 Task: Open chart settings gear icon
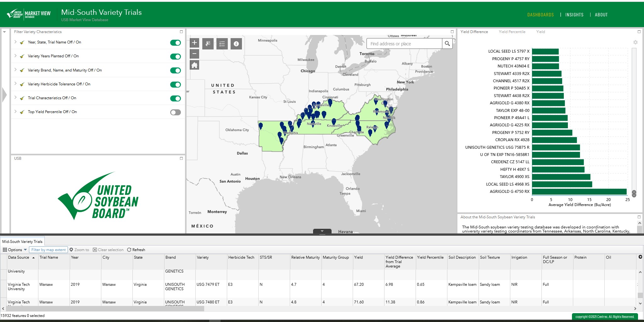coord(635,42)
